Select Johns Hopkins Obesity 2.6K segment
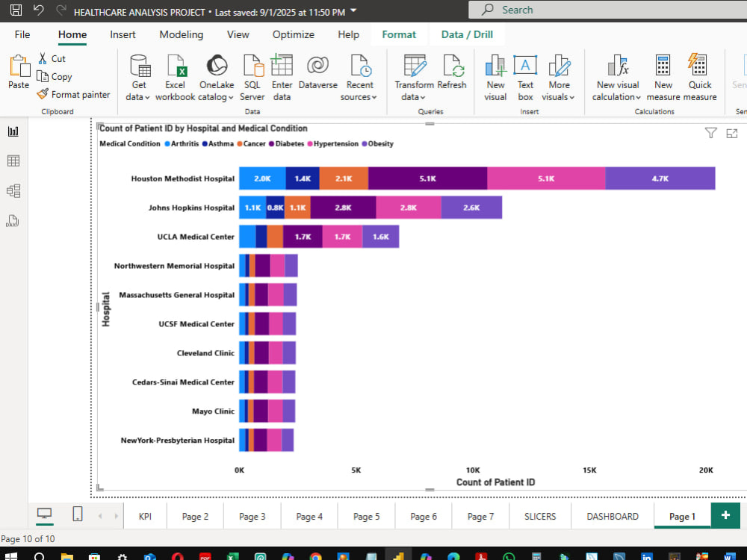Screen dimensions: 747x560 tap(471, 208)
